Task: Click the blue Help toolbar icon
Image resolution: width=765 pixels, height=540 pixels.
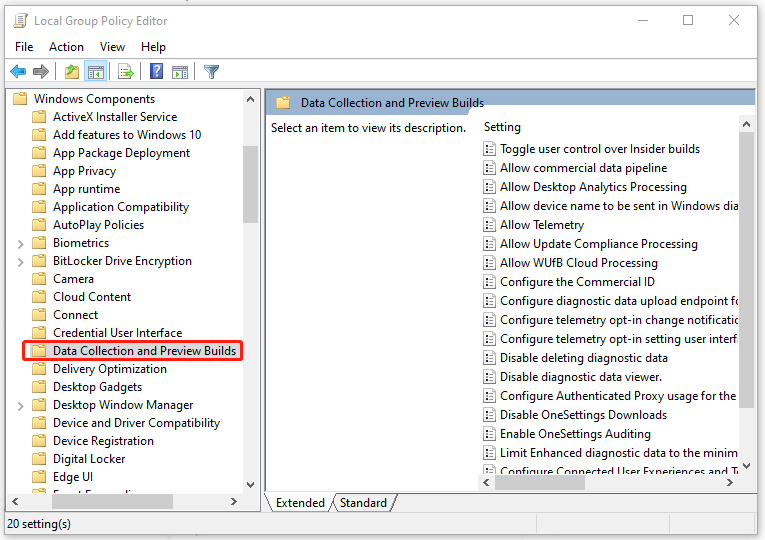Action: (156, 72)
